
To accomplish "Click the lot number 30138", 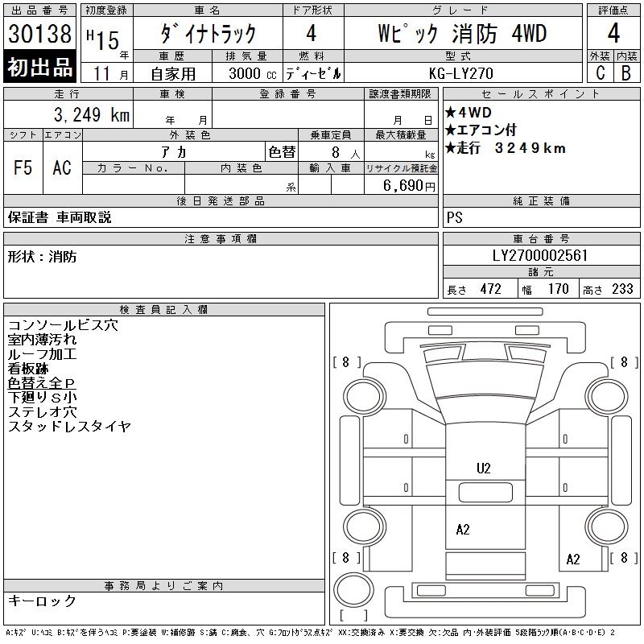I will (39, 34).
